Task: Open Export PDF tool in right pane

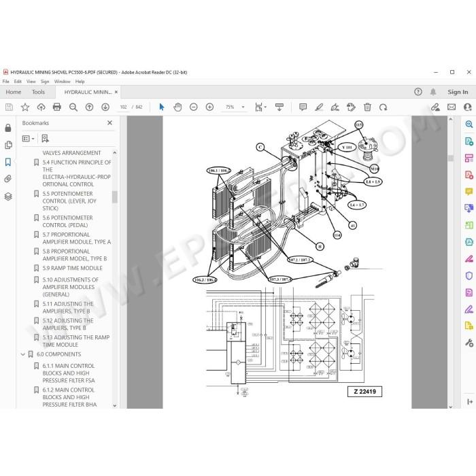Action: pos(469,141)
